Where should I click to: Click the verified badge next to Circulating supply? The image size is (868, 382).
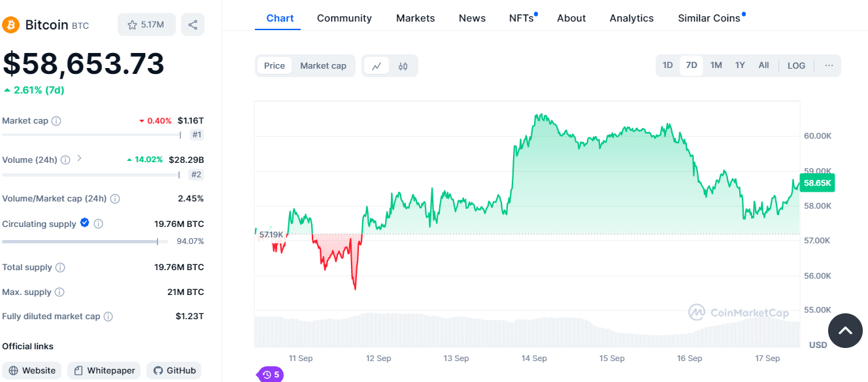[x=84, y=223]
